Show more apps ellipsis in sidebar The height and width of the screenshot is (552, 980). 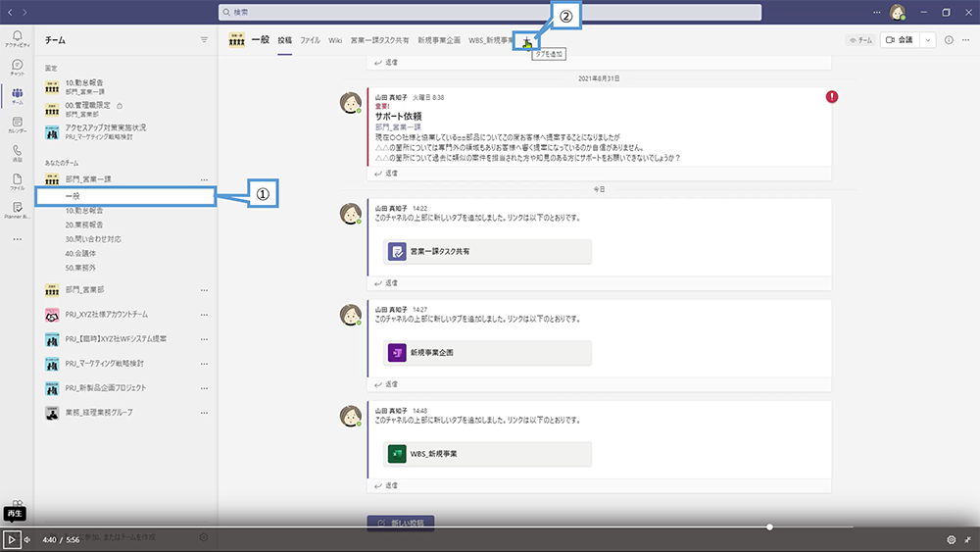tap(17, 239)
